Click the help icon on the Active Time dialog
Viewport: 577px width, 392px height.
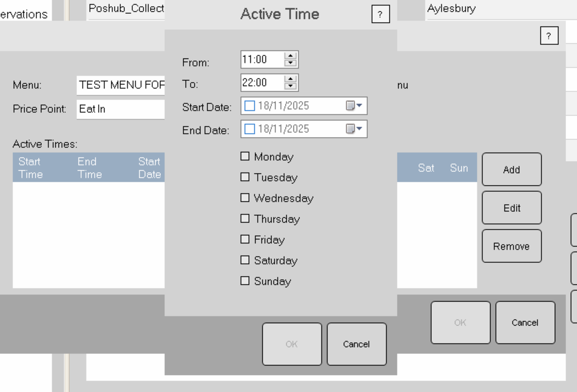point(380,14)
